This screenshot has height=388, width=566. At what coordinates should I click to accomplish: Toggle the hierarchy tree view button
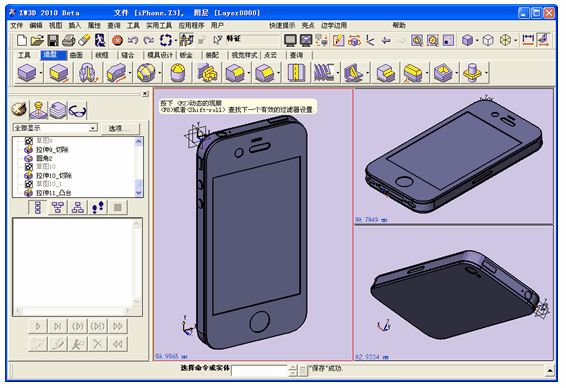click(78, 208)
